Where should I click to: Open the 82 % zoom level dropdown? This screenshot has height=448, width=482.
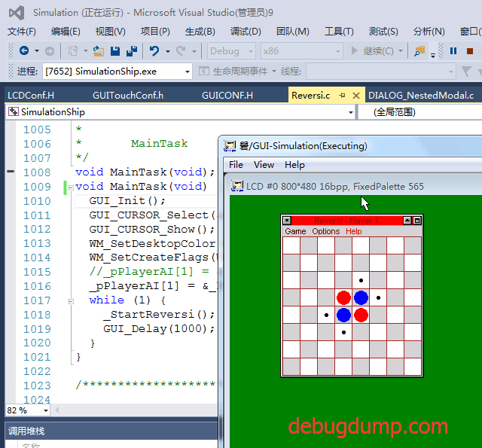[46, 410]
